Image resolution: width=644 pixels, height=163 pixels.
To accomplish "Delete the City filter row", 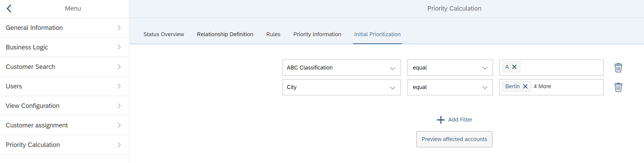I will [618, 87].
